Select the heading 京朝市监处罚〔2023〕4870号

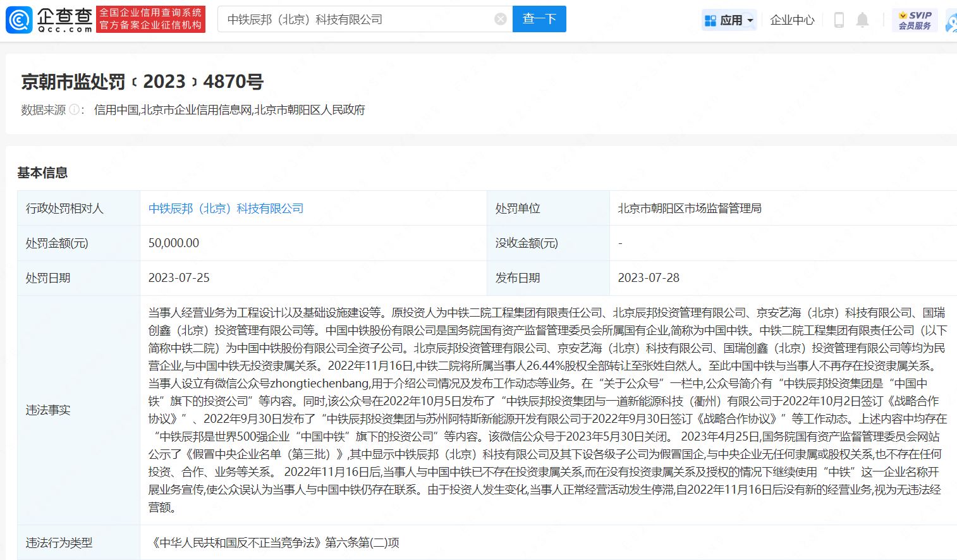coord(142,82)
